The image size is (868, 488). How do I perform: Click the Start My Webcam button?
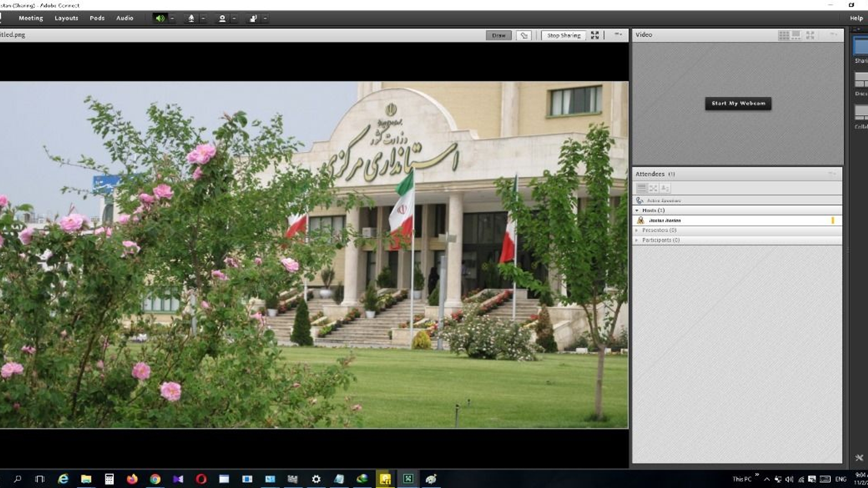pos(738,103)
